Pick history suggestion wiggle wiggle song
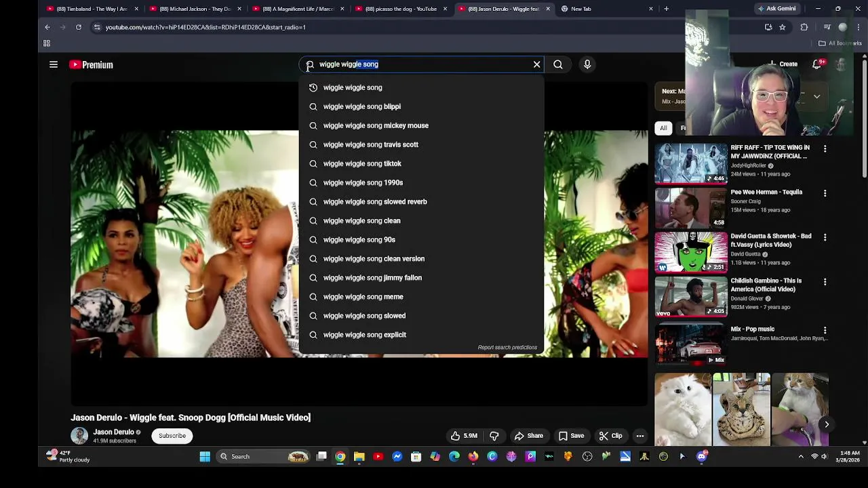Screen dimensions: 868x488 421,87
